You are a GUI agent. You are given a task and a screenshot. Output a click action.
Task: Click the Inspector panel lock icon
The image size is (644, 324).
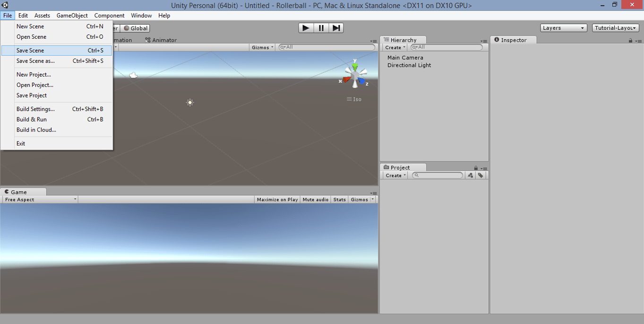(x=630, y=41)
